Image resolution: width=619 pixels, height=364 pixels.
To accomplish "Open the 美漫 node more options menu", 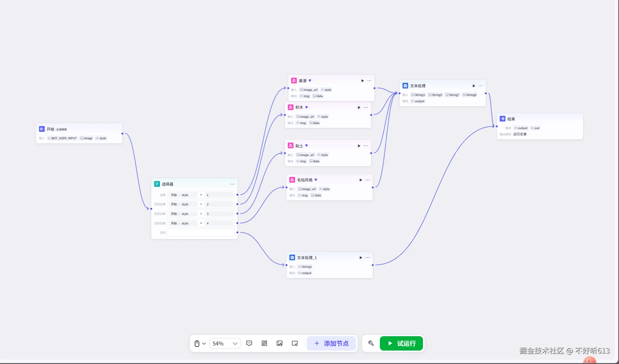I will coord(369,81).
